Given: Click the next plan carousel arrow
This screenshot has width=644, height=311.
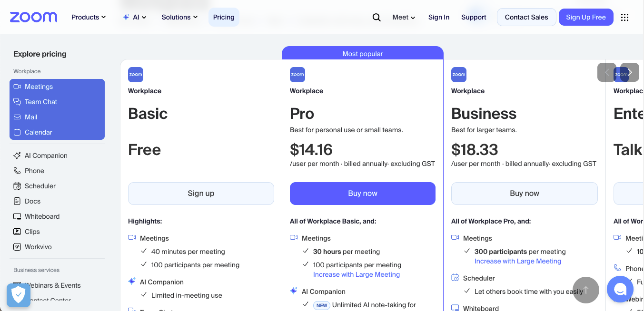Looking at the screenshot, I should [630, 72].
